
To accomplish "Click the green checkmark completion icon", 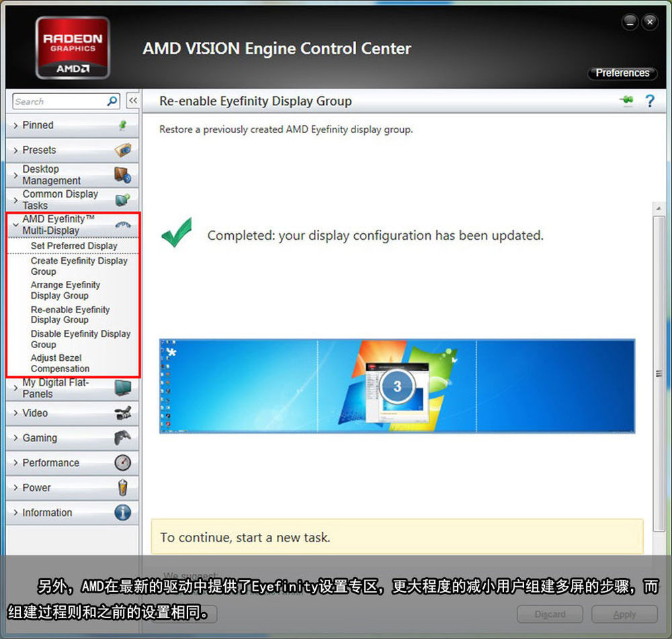I will click(177, 232).
